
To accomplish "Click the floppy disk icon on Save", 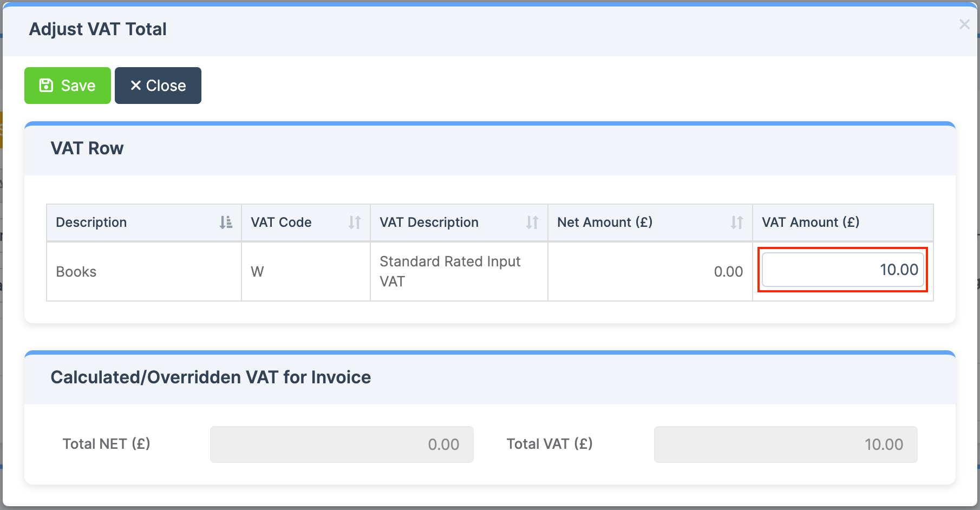I will pyautogui.click(x=47, y=86).
